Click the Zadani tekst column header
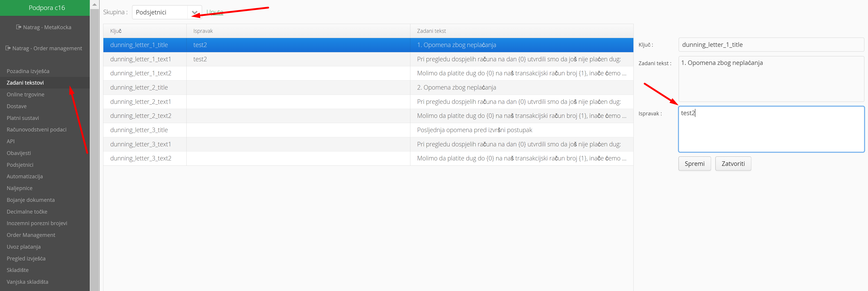 pos(431,31)
